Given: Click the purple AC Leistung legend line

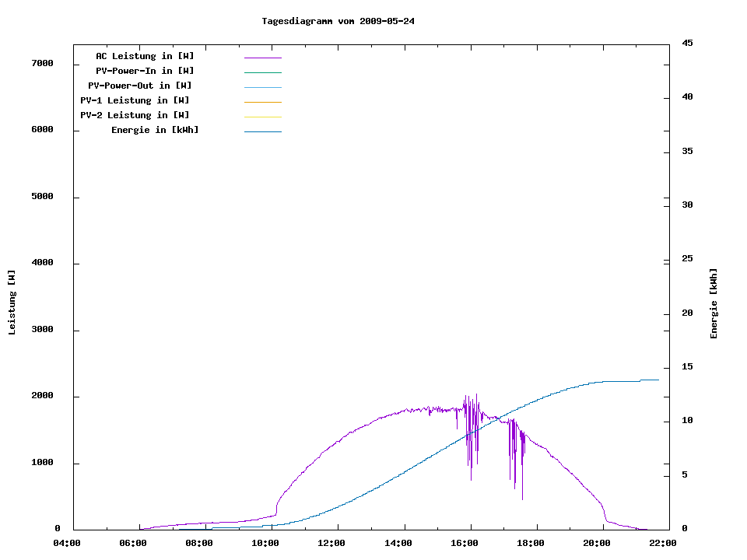Looking at the screenshot, I should 262,58.
